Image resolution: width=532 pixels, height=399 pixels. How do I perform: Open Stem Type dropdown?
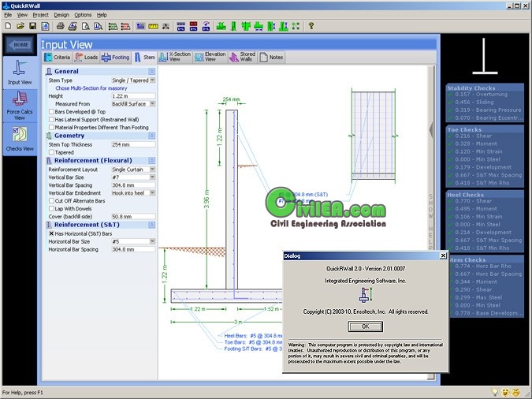pyautogui.click(x=152, y=80)
